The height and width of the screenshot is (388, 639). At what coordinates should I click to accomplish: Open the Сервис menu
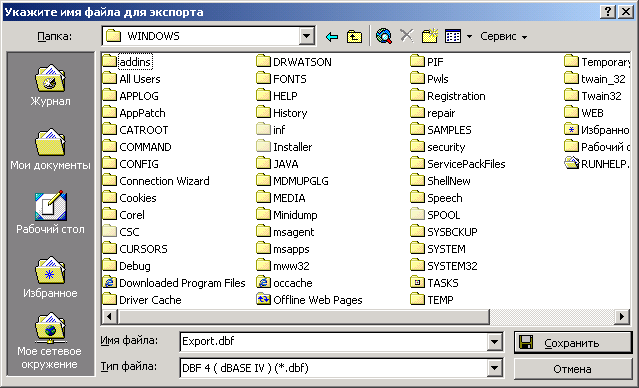point(504,36)
